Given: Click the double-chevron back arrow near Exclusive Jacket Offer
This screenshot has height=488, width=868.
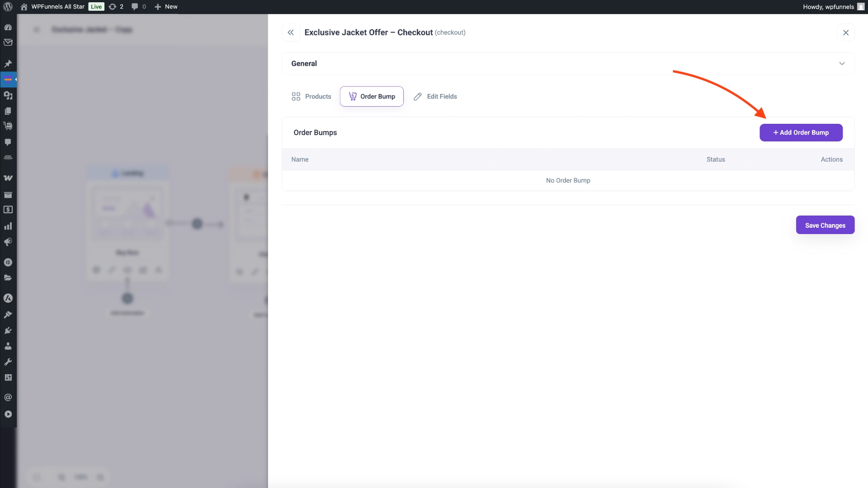Looking at the screenshot, I should [291, 32].
